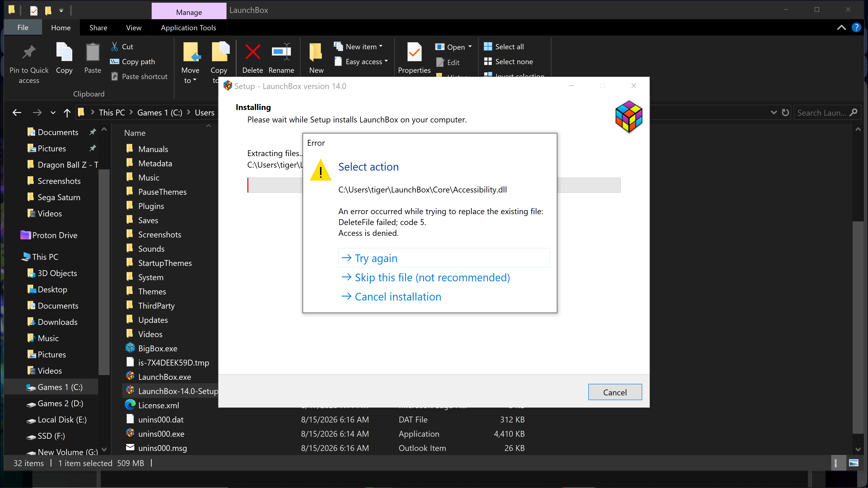Select the unins000.msg envelope icon
The height and width of the screenshot is (488, 868).
coord(130,447)
